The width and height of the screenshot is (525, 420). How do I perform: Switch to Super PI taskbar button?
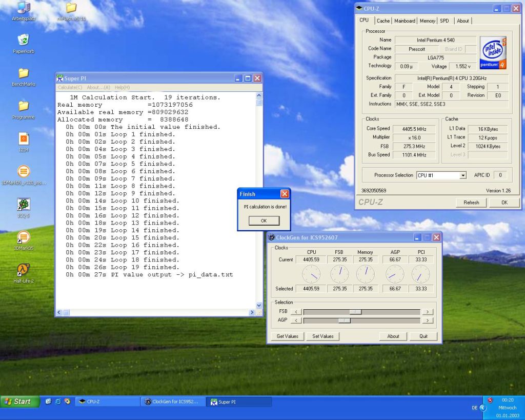tap(239, 402)
